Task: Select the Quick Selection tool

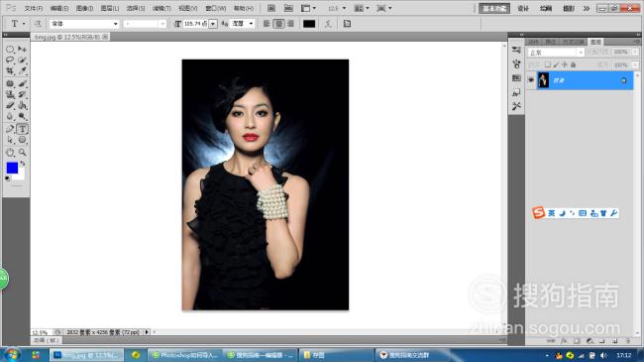Action: [22, 60]
